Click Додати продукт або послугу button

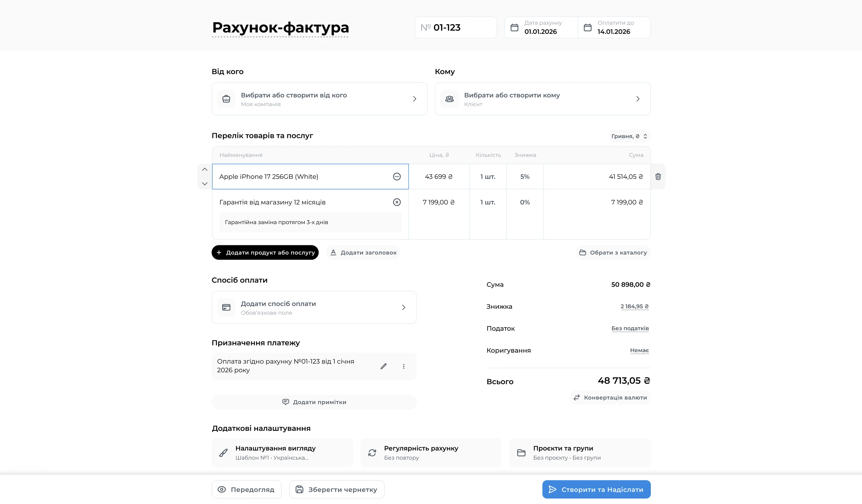[x=265, y=252]
